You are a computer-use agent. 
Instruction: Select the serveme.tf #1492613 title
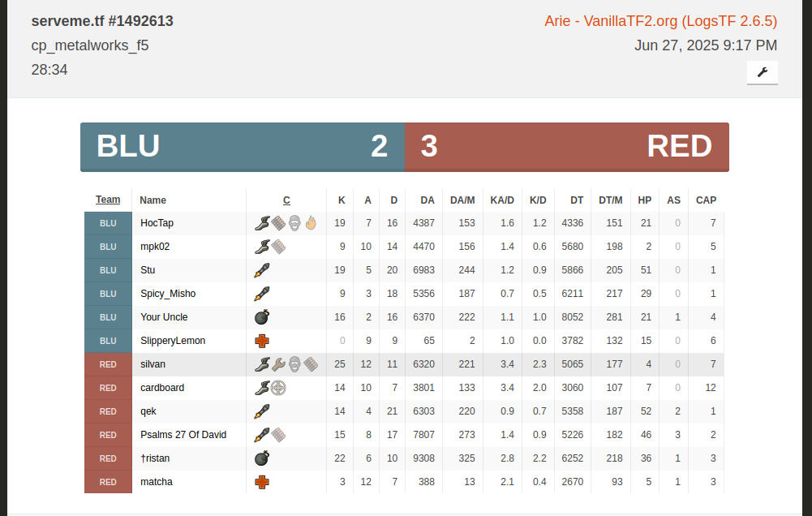click(x=102, y=21)
